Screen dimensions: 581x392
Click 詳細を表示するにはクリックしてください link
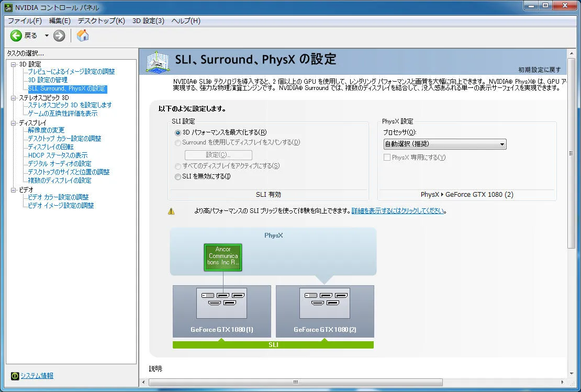(398, 211)
